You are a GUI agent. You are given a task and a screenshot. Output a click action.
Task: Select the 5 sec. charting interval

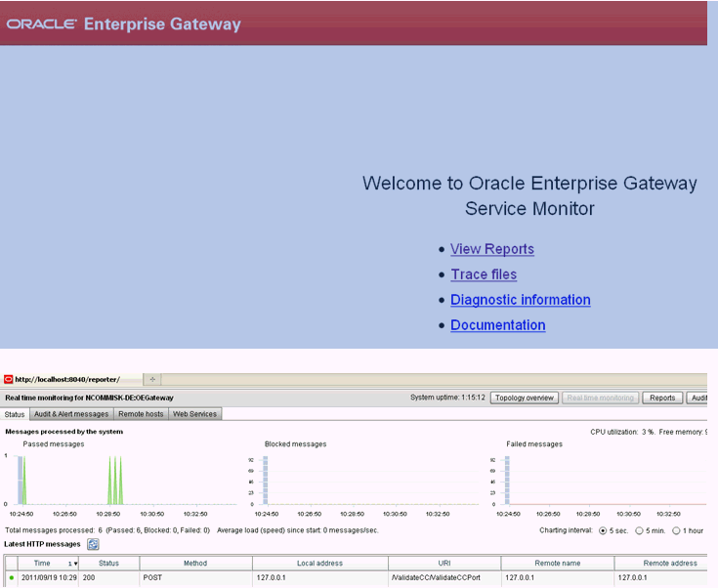(x=603, y=530)
